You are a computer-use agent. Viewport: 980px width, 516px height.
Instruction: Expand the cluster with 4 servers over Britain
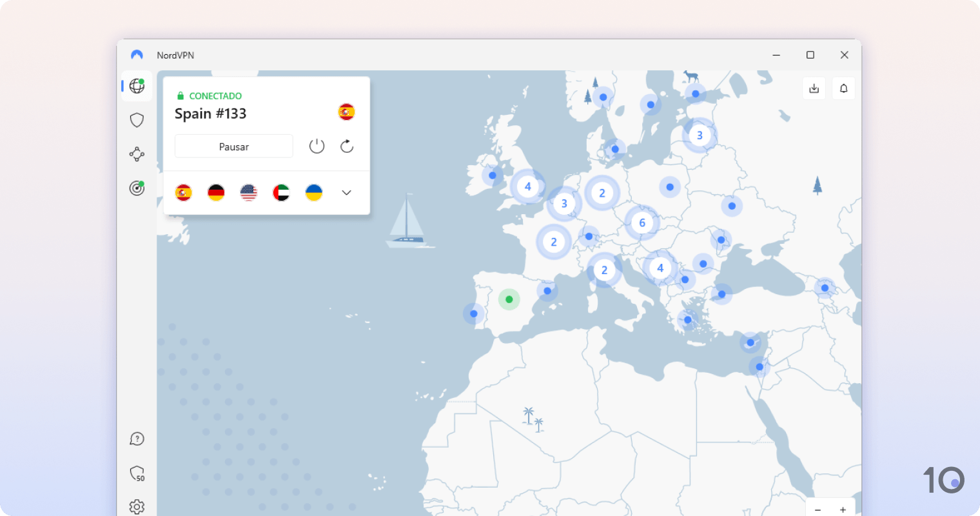528,186
